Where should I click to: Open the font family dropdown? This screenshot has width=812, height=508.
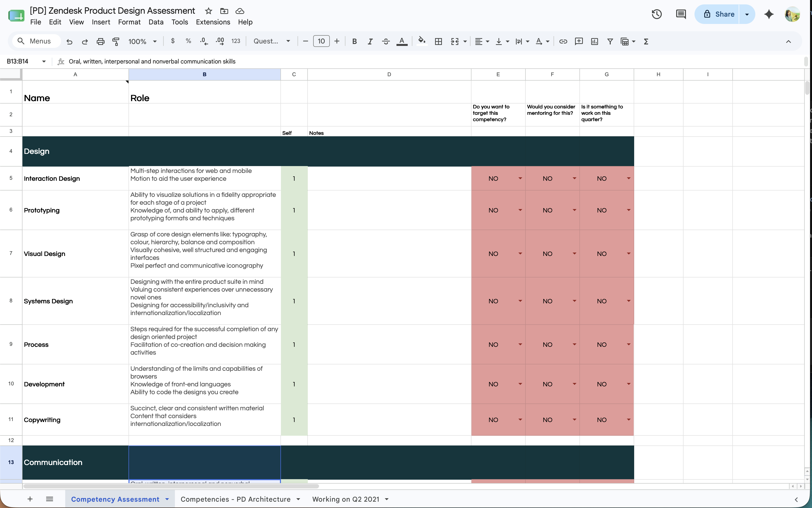tap(271, 41)
